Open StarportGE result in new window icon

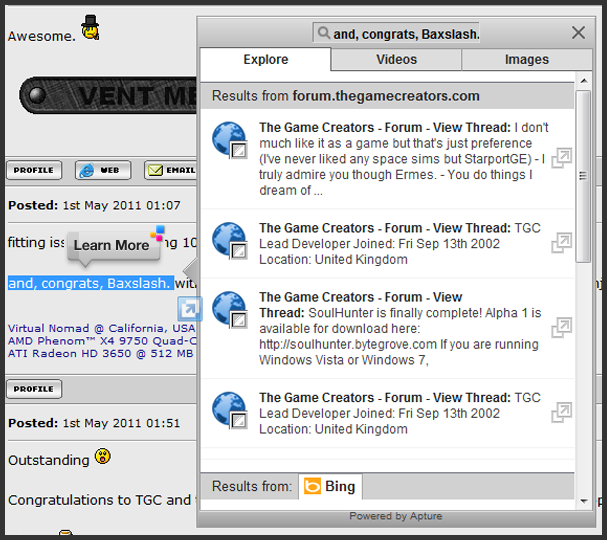click(x=561, y=158)
